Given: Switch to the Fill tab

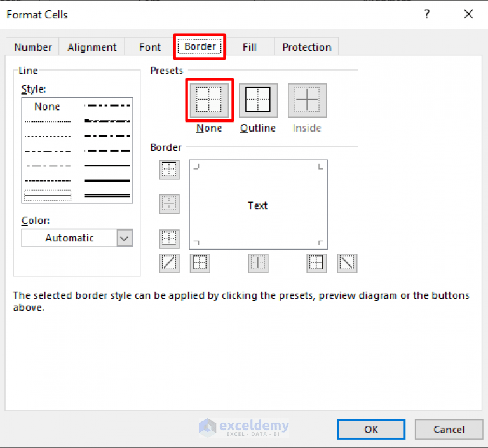Looking at the screenshot, I should (250, 47).
